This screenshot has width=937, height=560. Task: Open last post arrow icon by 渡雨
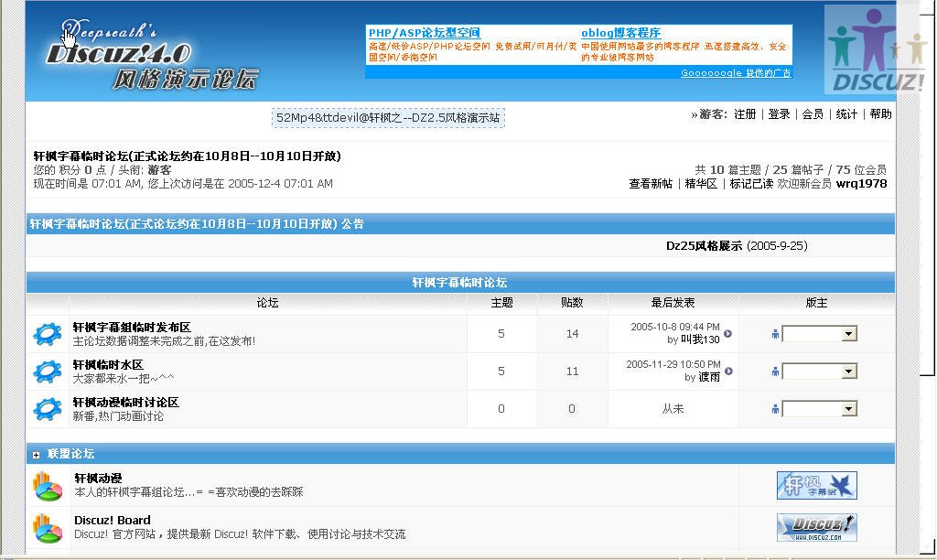pyautogui.click(x=727, y=372)
